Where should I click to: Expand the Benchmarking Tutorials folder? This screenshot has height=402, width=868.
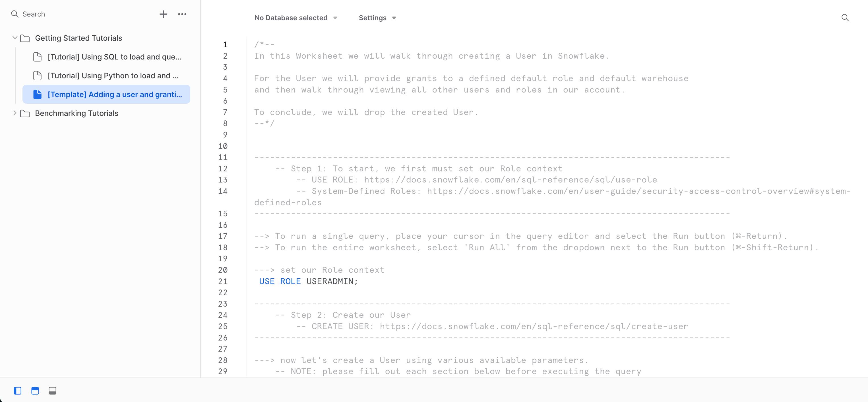point(15,113)
